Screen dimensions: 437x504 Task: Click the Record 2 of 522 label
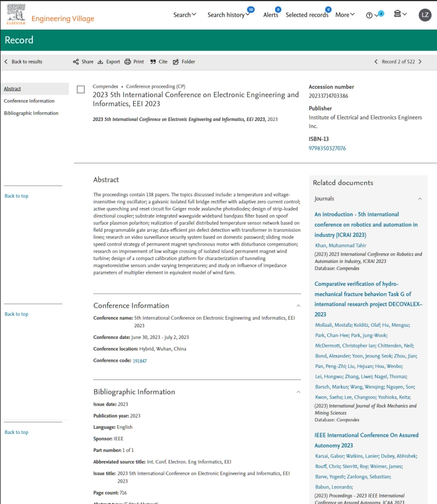point(398,62)
